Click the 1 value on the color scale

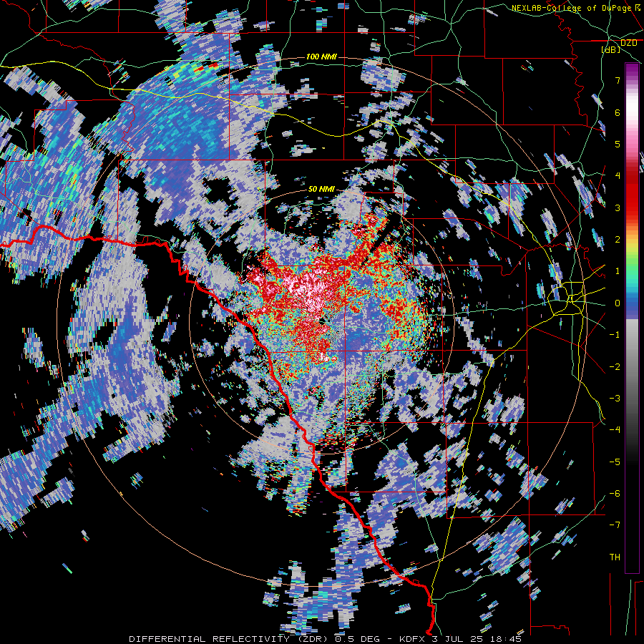point(618,271)
